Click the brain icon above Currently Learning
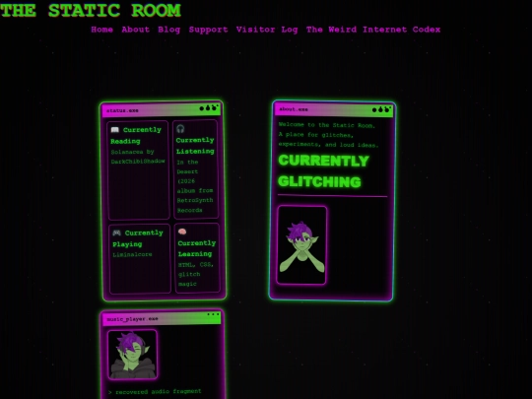This screenshot has height=399, width=532. 182,232
